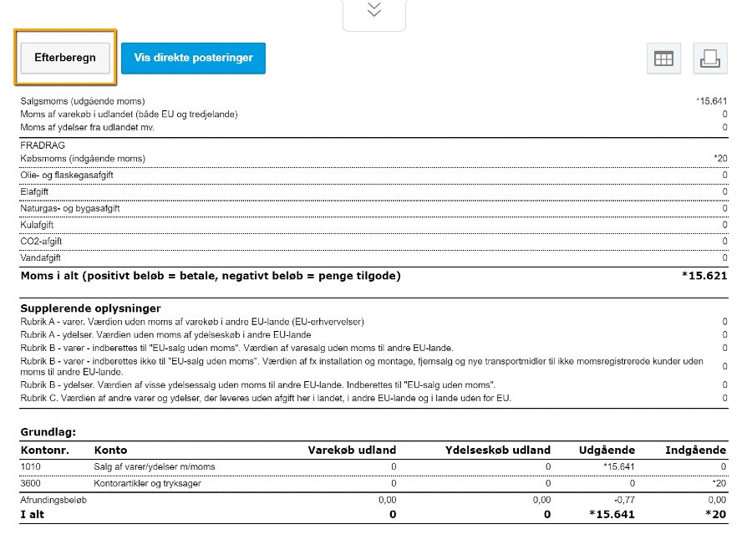Collapse the panel using the double-chevron
This screenshot has height=560, width=752.
click(x=373, y=11)
